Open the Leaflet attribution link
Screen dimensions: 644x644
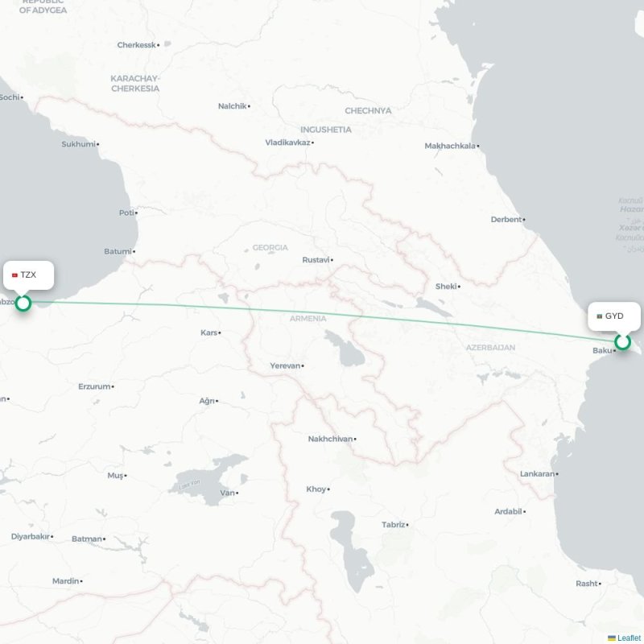pos(629,638)
